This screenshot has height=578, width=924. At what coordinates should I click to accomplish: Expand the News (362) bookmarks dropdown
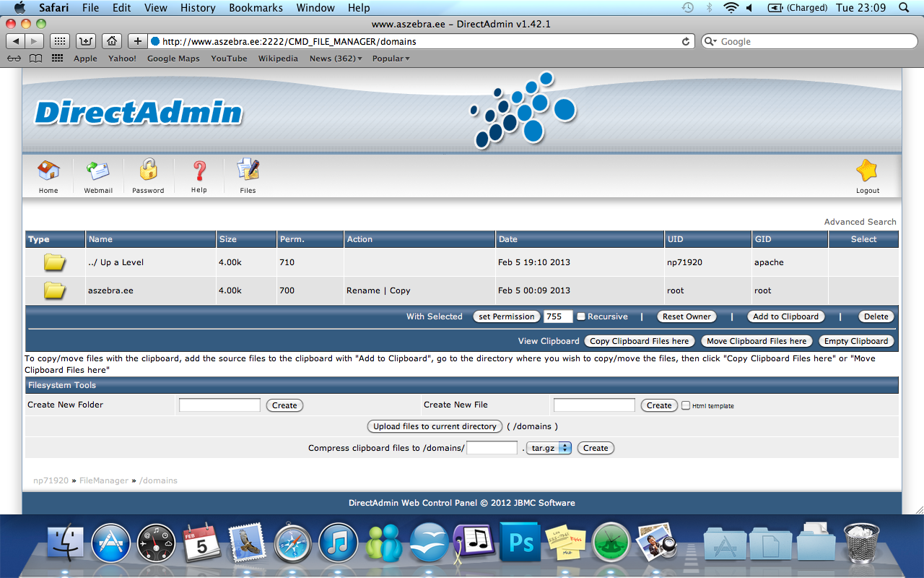coord(336,59)
